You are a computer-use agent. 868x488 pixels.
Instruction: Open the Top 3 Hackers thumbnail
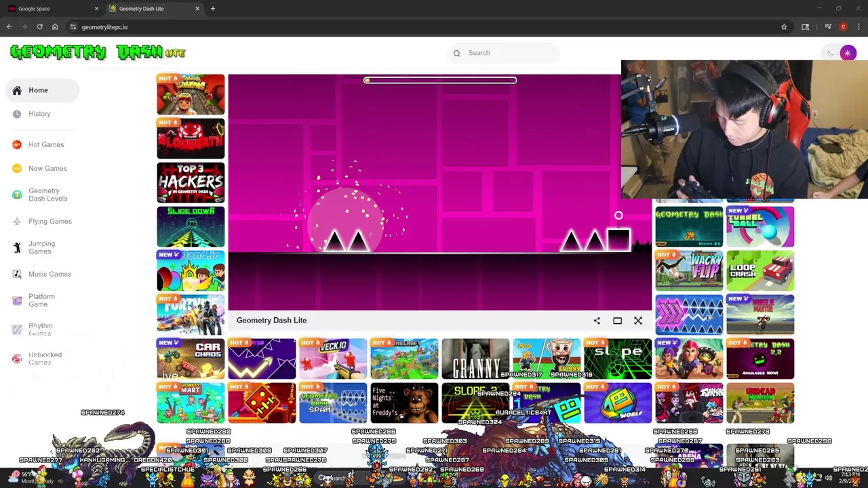(x=191, y=182)
